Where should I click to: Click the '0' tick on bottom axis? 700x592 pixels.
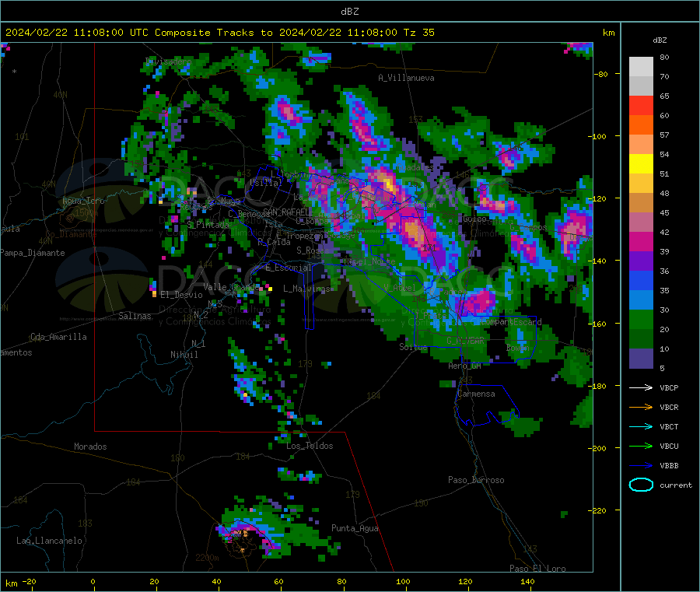pyautogui.click(x=93, y=581)
